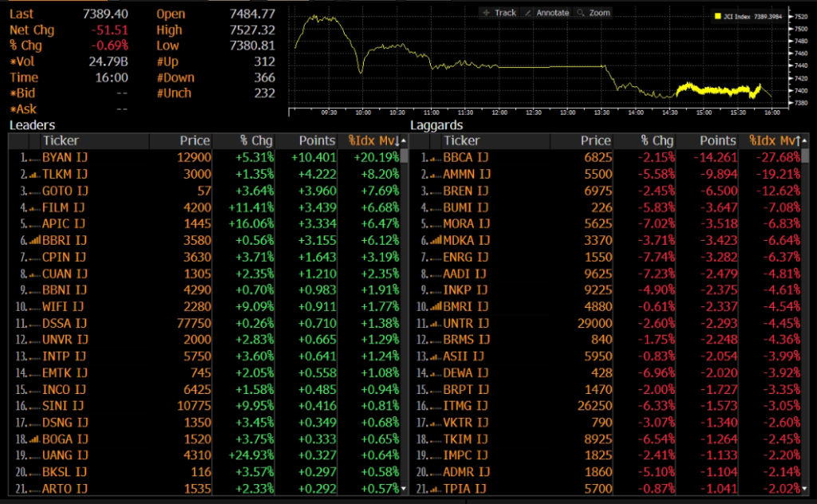The width and height of the screenshot is (817, 504).
Task: Click the volume bars icon beside TLKM IJ
Action: point(34,174)
